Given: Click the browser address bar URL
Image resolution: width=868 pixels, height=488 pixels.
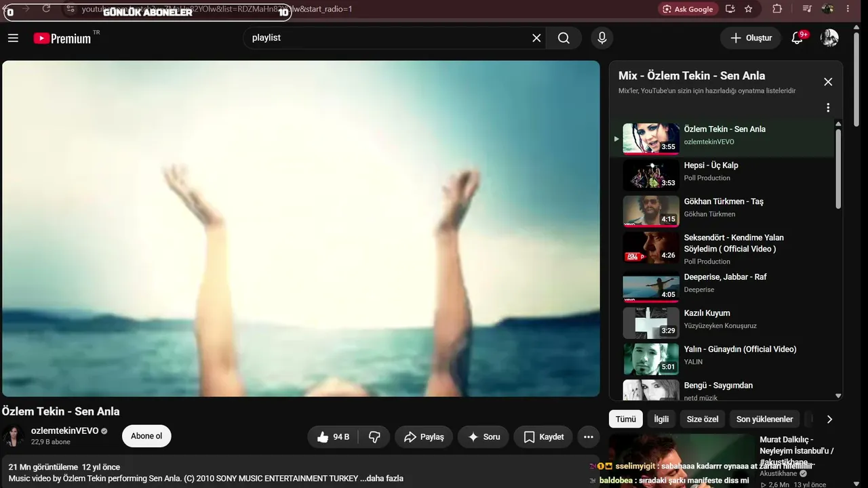Looking at the screenshot, I should point(217,9).
